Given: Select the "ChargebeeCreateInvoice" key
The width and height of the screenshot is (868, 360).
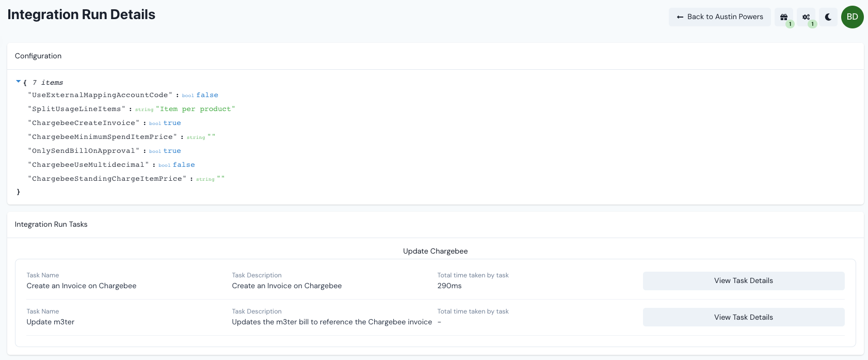Looking at the screenshot, I should coord(84,123).
